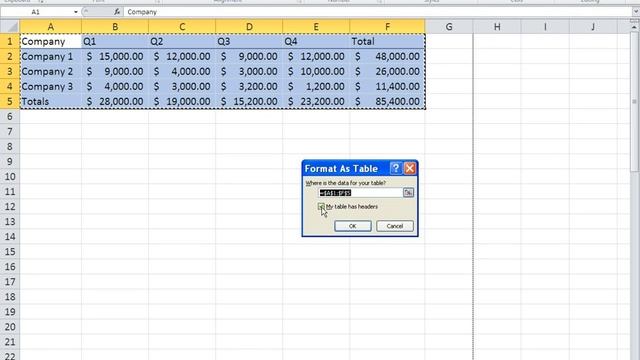Click the Company 2 cell
Viewport: 640px width, 360px height.
(x=51, y=71)
